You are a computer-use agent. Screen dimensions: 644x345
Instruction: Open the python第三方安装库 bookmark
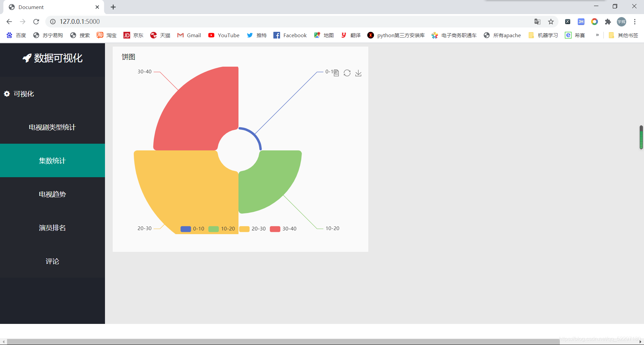(x=396, y=35)
